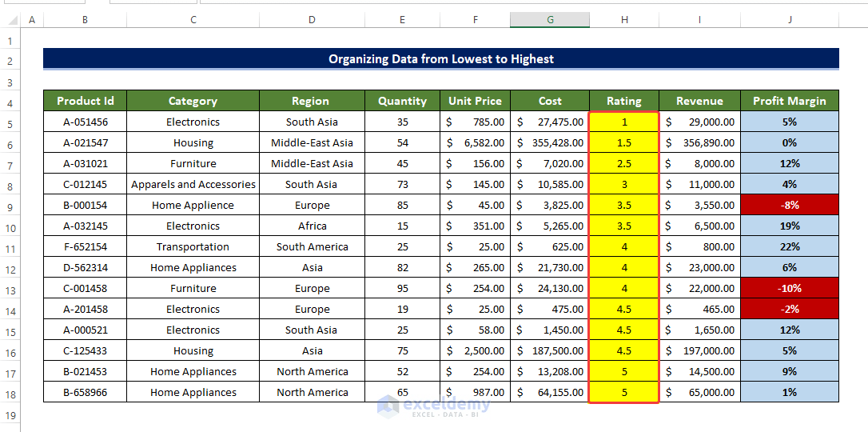Click 'Apparels and Accessories' category cell
868x432 pixels.
pos(193,184)
